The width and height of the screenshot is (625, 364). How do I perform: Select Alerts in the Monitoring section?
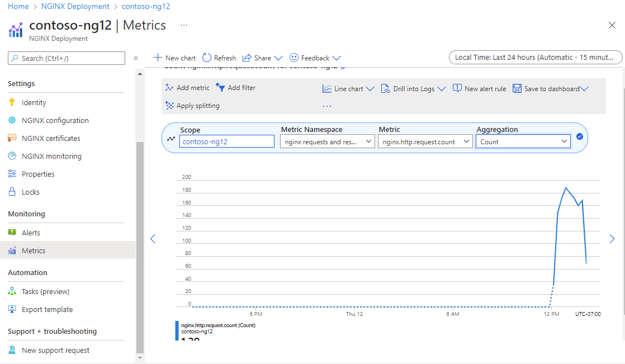31,233
